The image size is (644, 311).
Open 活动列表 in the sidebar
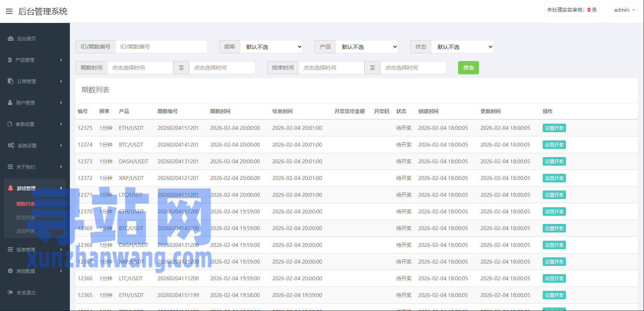[x=26, y=231]
